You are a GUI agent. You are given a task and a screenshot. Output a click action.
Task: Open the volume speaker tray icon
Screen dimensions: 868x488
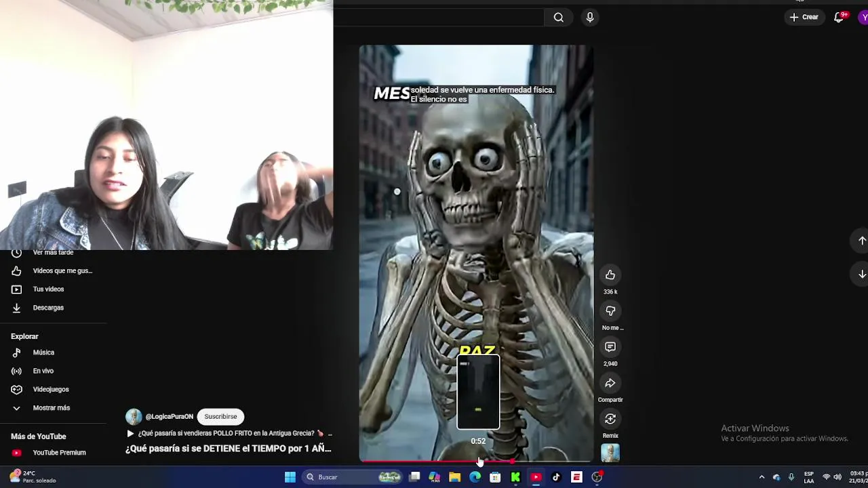(838, 477)
